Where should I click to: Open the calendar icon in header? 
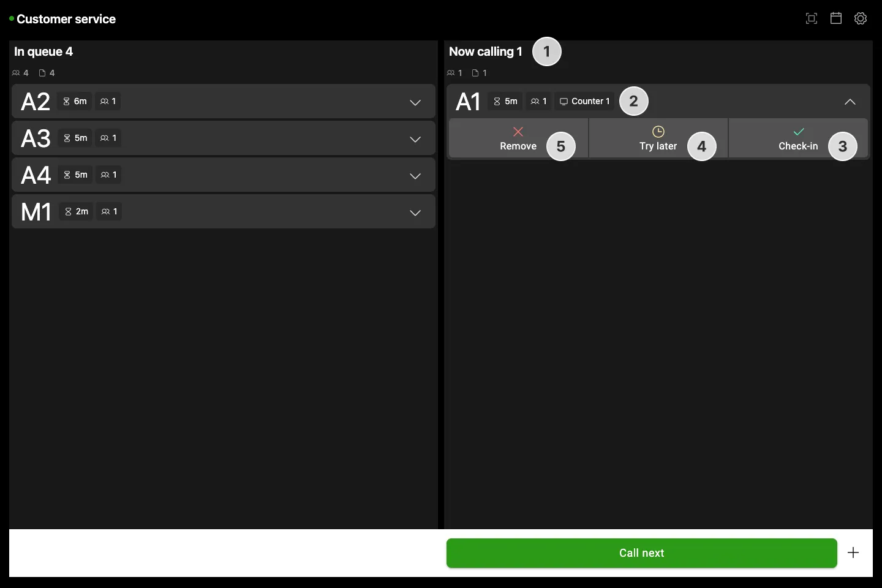(836, 18)
